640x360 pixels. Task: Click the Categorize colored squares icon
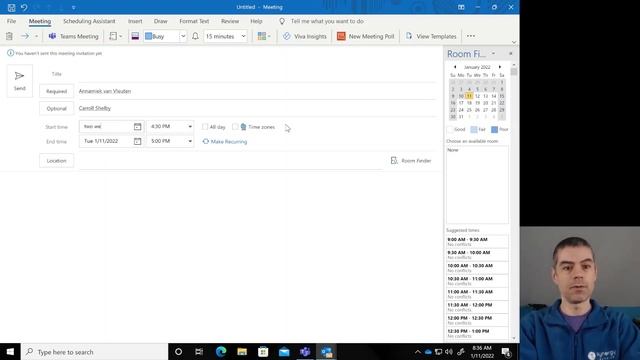[x=262, y=36]
